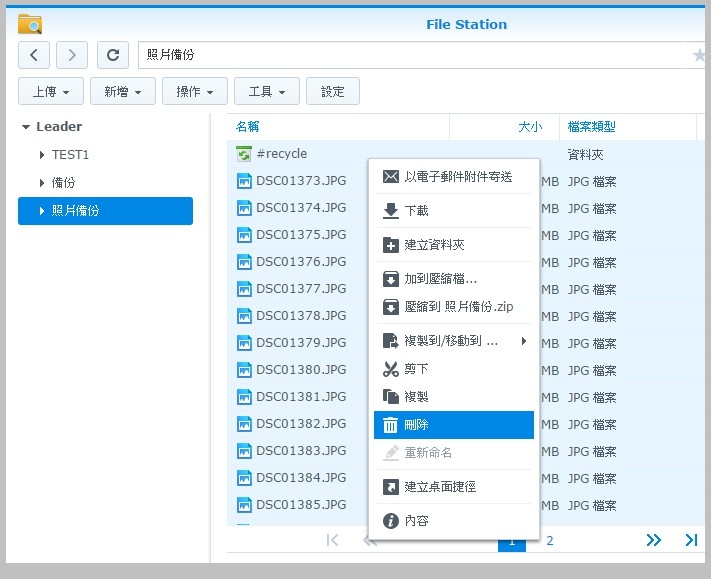Expand the 照片備份 folder arrow
Image resolution: width=711 pixels, height=579 pixels.
point(42,211)
